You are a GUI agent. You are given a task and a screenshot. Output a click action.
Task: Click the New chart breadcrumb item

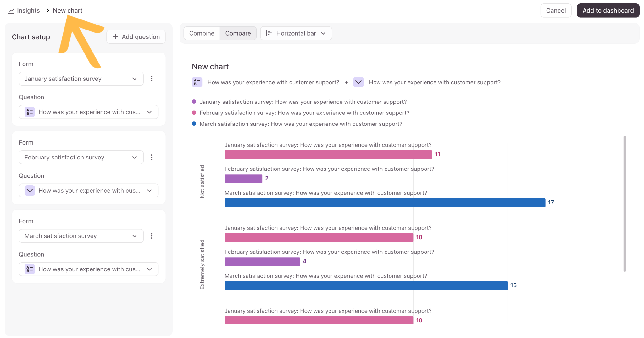pos(68,11)
